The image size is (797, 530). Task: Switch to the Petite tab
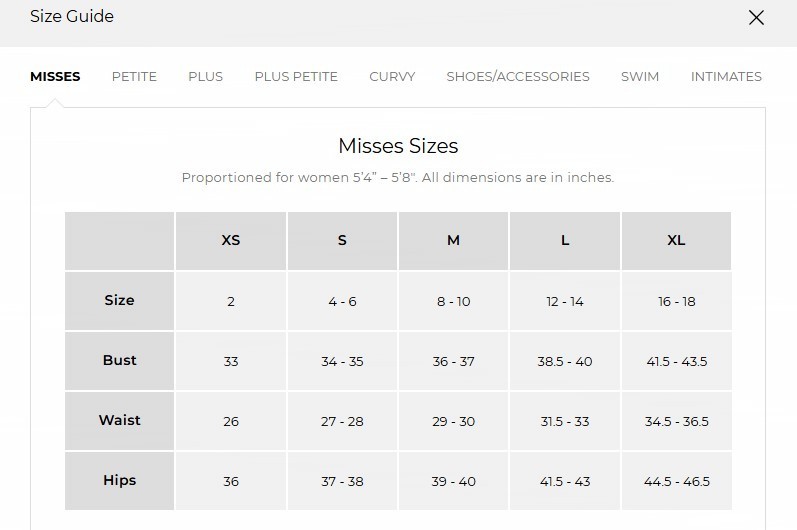[x=134, y=77]
